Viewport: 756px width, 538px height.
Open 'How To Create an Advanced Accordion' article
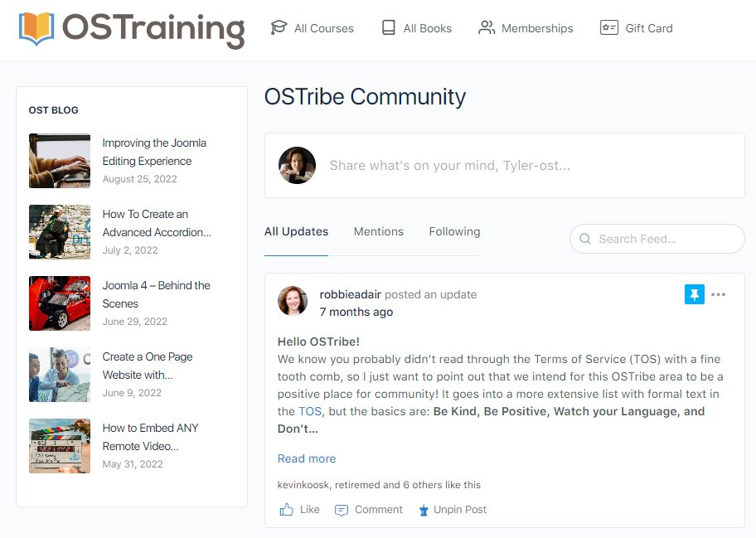pyautogui.click(x=157, y=223)
